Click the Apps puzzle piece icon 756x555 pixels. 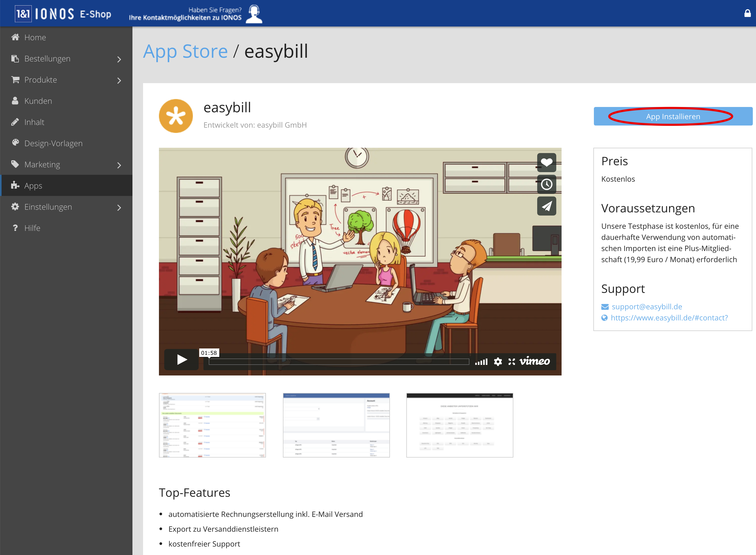coord(15,185)
